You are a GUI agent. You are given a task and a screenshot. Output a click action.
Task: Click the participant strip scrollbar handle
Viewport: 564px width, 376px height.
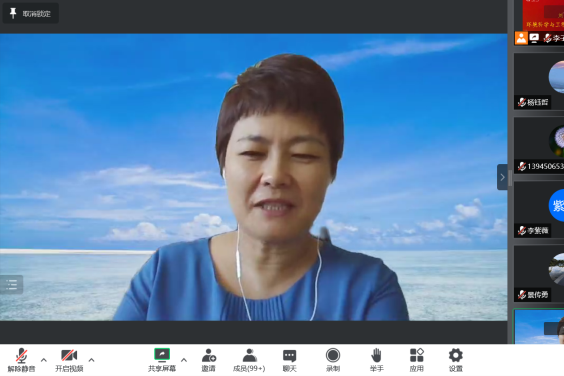point(510,179)
